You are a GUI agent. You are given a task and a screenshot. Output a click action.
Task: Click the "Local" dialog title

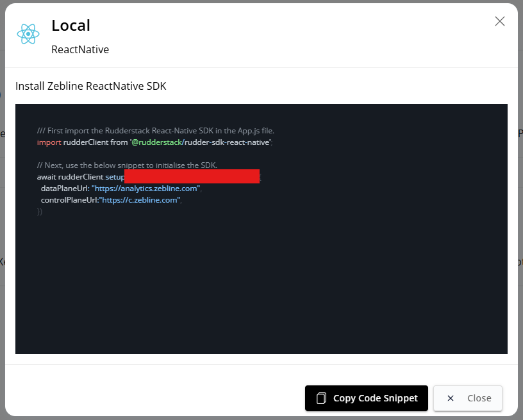click(71, 25)
